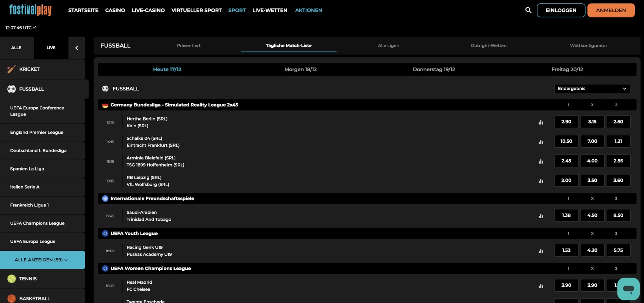This screenshot has height=303, width=644.
Task: Click the search magnifier icon
Action: 528,10
